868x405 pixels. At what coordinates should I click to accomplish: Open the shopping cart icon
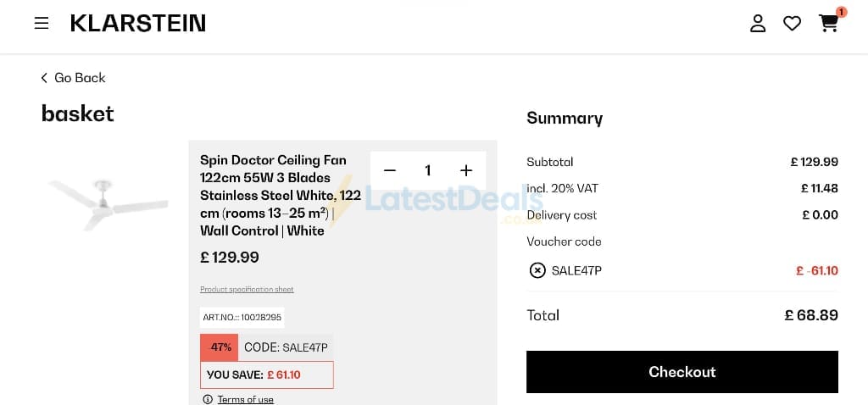829,23
